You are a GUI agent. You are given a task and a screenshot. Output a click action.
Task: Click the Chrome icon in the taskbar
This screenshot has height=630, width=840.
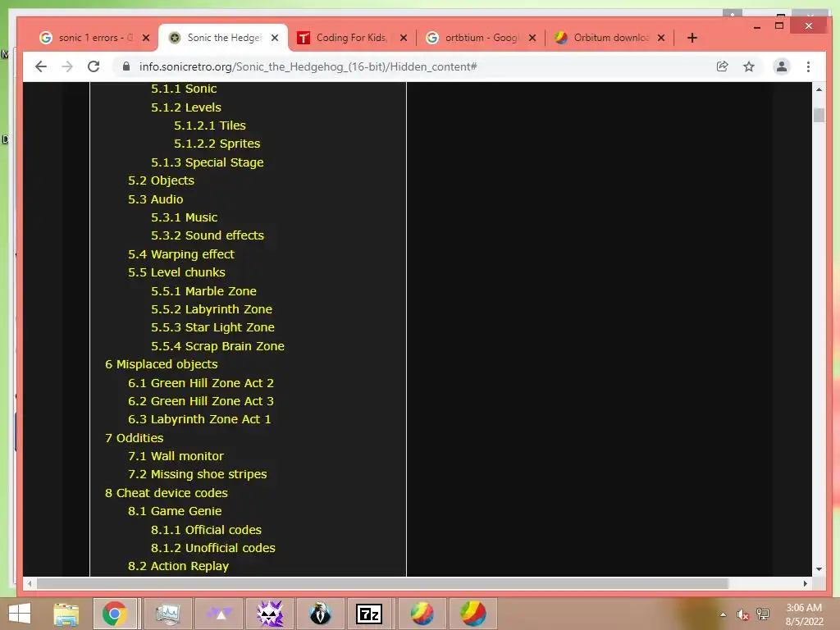coord(115,614)
